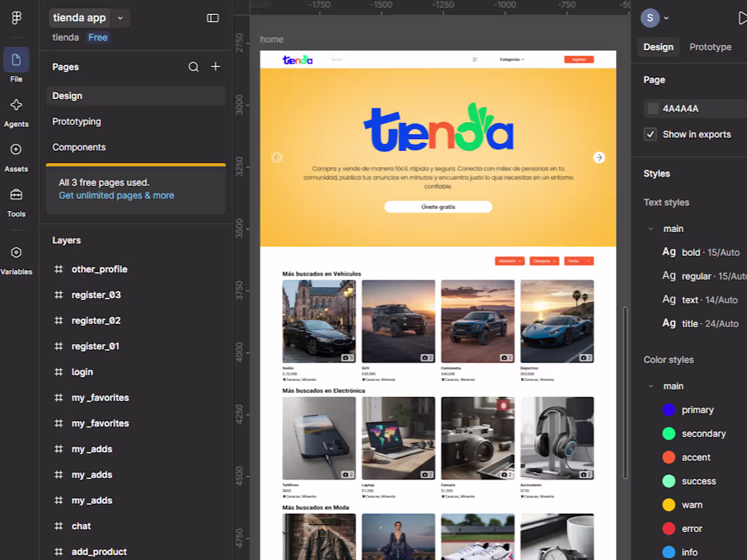Toggle Show in exports checkbox
This screenshot has height=560, width=747.
click(x=650, y=134)
